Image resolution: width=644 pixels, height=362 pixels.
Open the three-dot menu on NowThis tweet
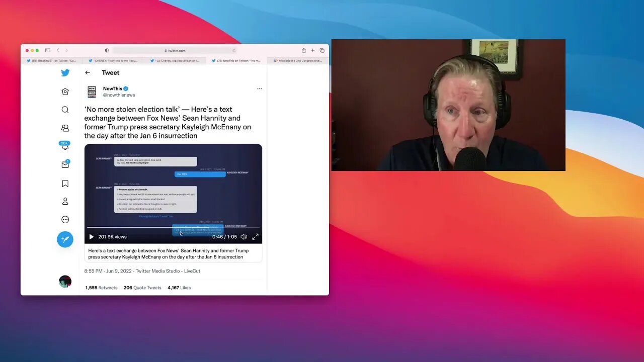(x=260, y=88)
